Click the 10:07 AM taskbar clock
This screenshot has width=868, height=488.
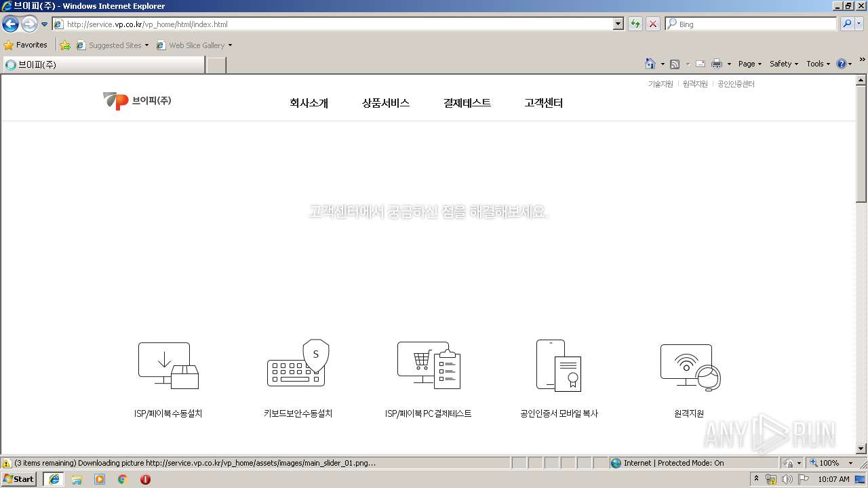click(833, 479)
